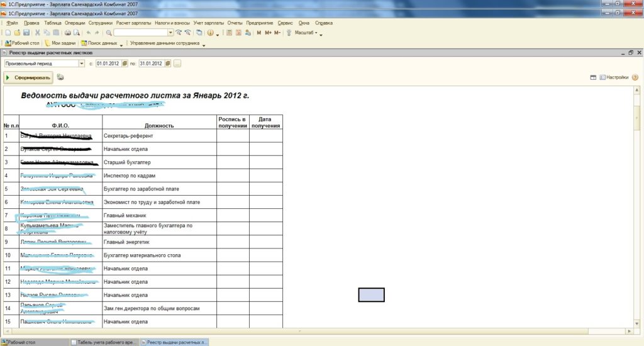Open calendar picker for end date 31.01.2012
The image size is (644, 346).
coord(167,64)
